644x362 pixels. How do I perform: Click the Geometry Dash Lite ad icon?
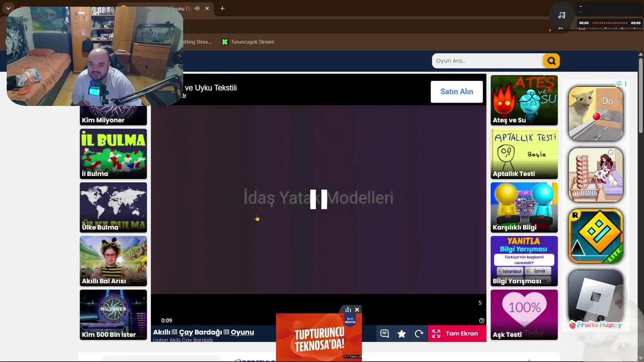596,236
